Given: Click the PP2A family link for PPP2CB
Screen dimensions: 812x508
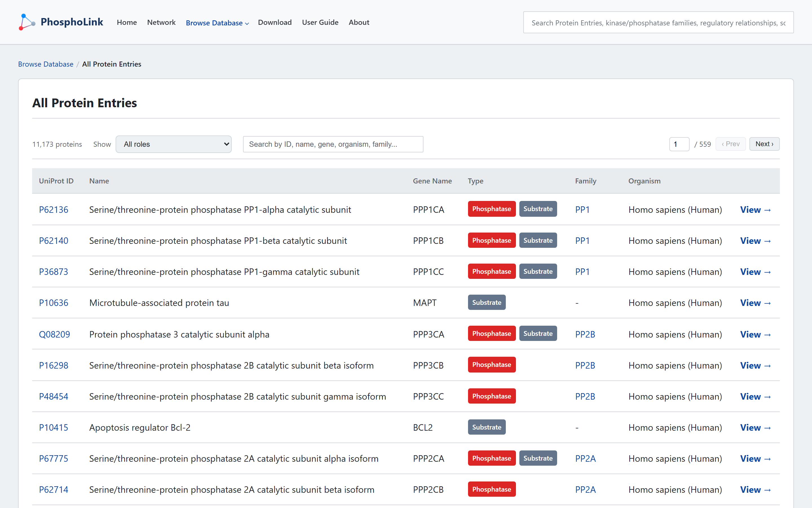Looking at the screenshot, I should (x=586, y=490).
